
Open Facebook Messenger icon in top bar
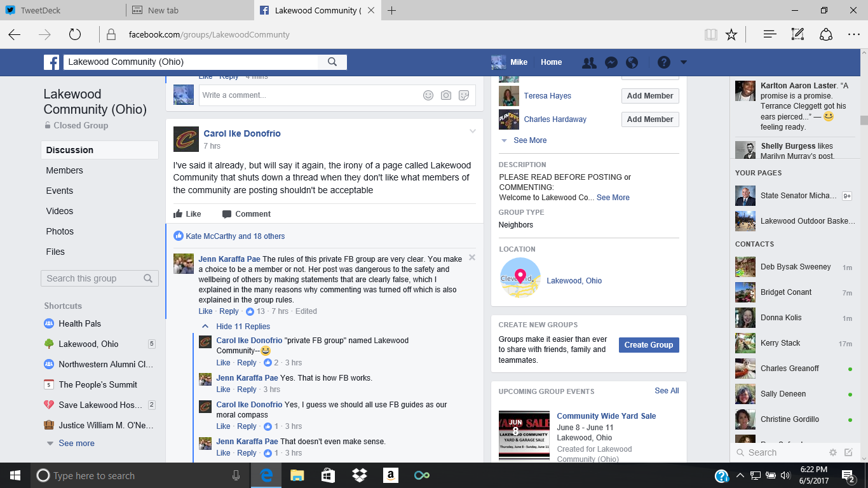pos(611,62)
